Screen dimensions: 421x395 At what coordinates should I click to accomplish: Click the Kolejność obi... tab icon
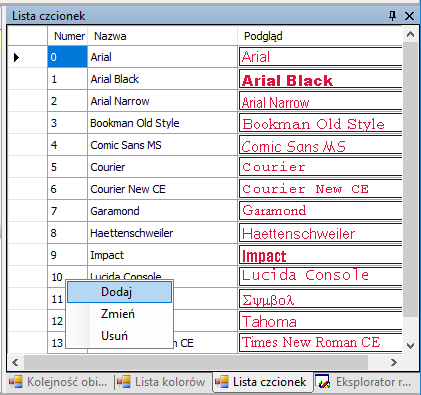[x=15, y=382]
